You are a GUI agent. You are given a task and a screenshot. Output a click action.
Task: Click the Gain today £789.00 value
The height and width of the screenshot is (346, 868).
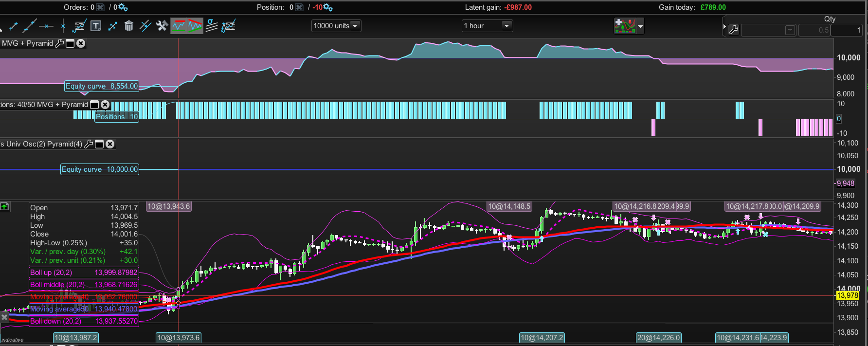[x=713, y=7]
